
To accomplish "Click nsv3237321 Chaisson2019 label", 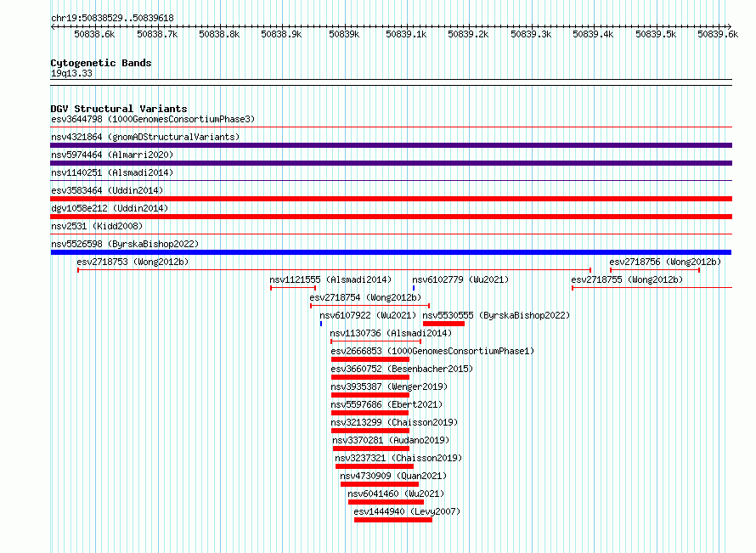I will pyautogui.click(x=398, y=458).
